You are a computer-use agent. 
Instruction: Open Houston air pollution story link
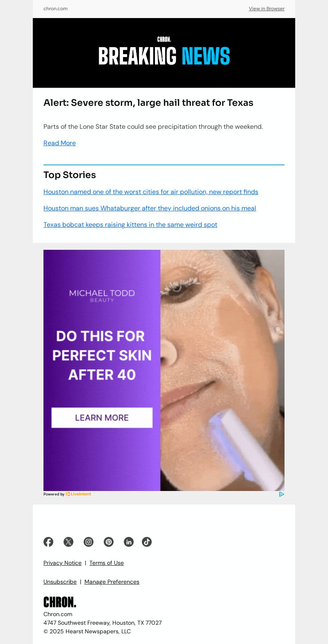(x=151, y=192)
